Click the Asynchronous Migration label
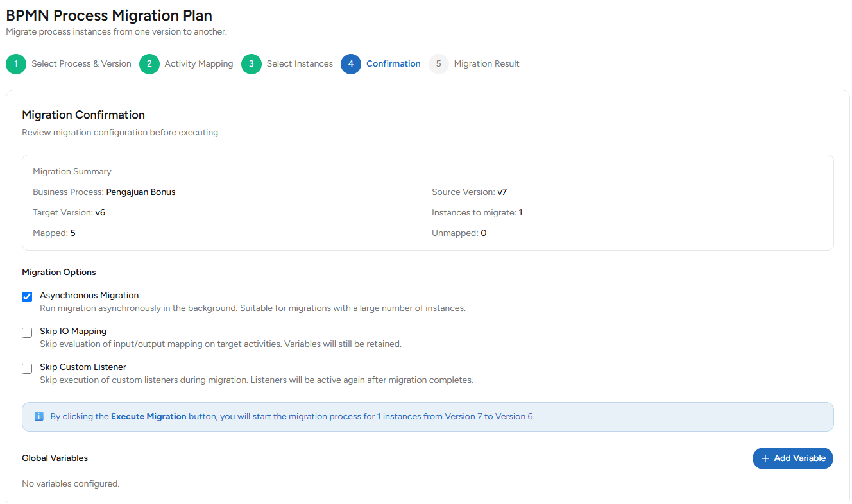The width and height of the screenshot is (852, 504). point(89,296)
